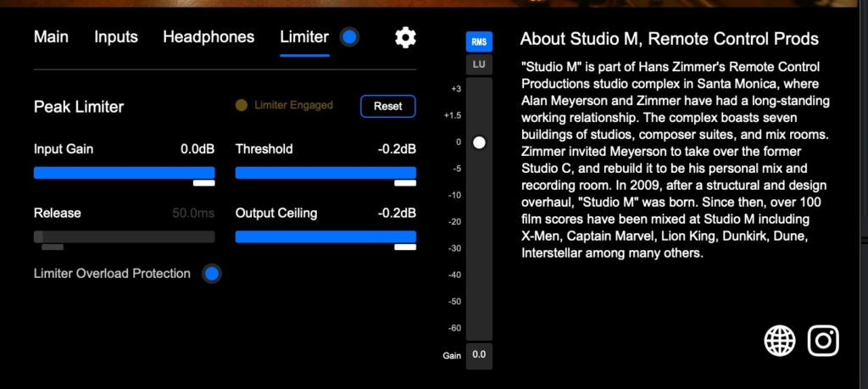Select RMS metering mode
The width and height of the screenshot is (868, 389).
[479, 42]
